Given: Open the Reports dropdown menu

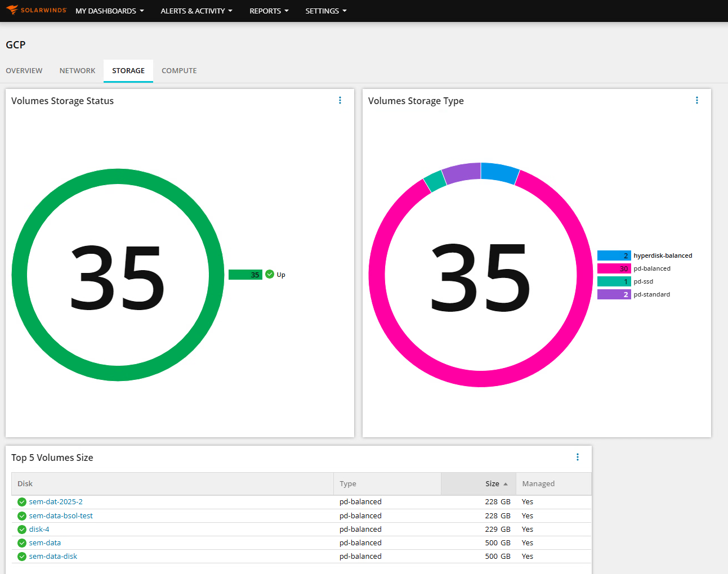Looking at the screenshot, I should pyautogui.click(x=269, y=11).
